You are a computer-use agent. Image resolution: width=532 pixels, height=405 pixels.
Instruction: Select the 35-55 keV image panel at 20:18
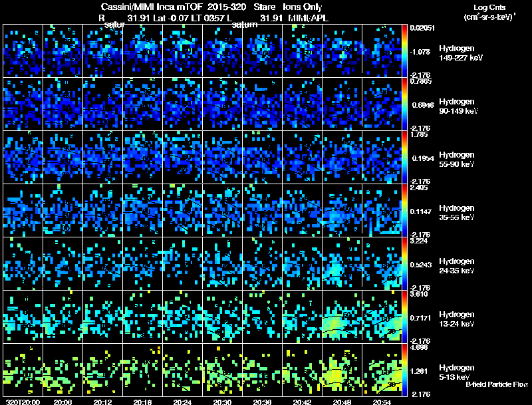point(142,211)
